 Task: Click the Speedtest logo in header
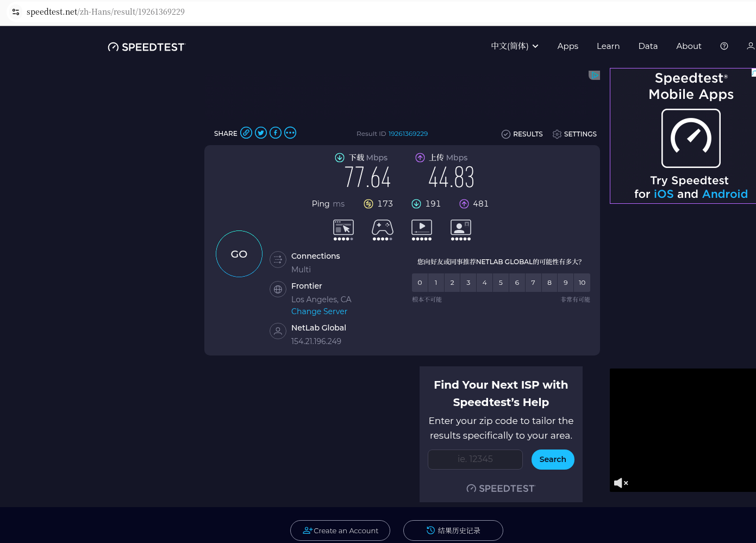pyautogui.click(x=146, y=47)
